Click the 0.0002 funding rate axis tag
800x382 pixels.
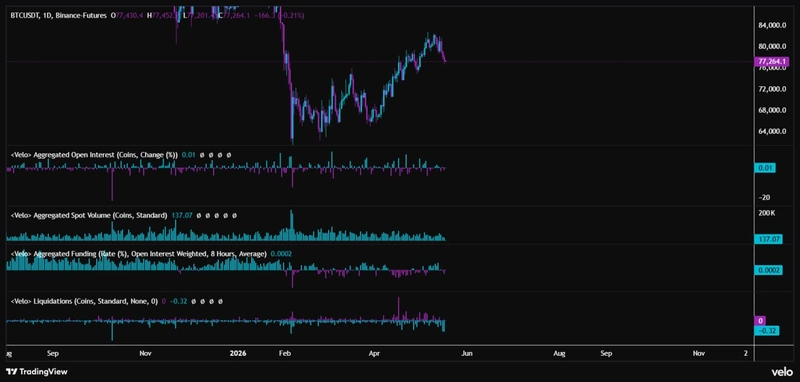coord(768,270)
